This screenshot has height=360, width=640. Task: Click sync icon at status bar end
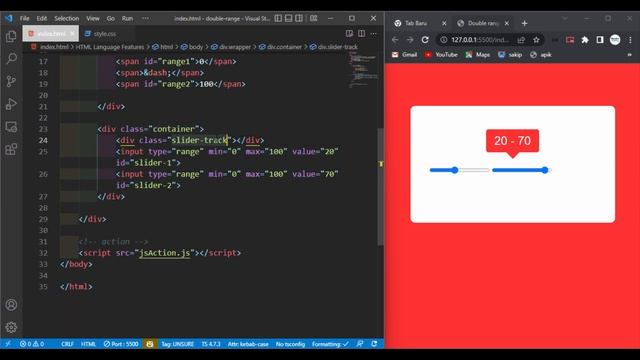point(374,344)
